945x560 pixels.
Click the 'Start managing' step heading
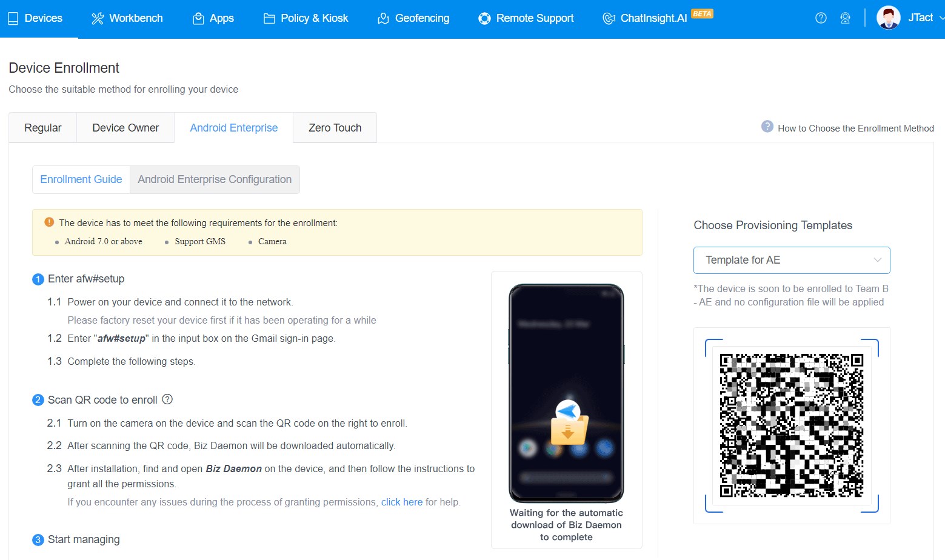pos(84,539)
